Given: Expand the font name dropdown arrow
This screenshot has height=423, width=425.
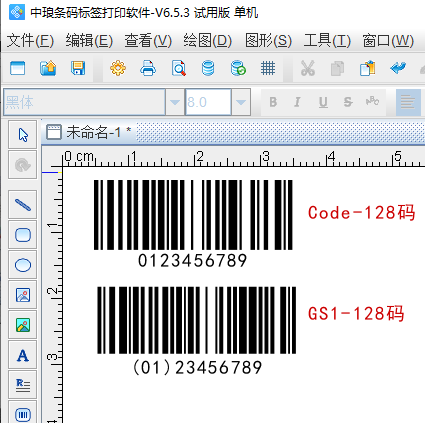Looking at the screenshot, I should [175, 102].
